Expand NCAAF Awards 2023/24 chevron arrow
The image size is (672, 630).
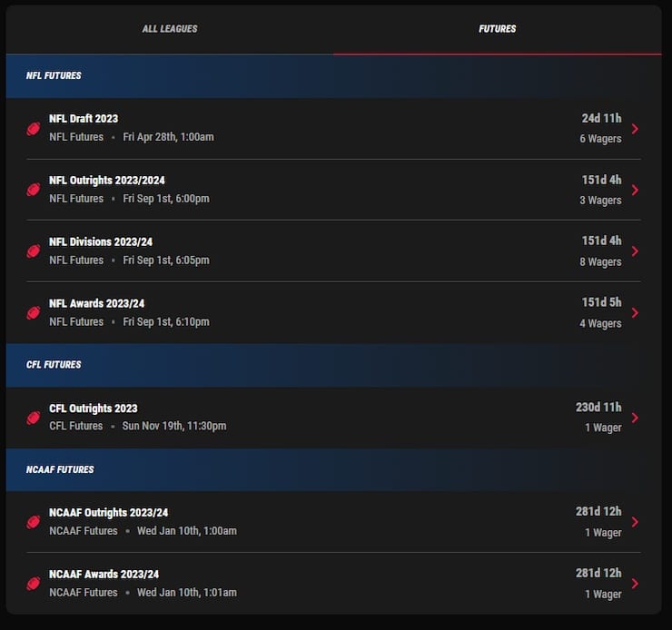click(635, 584)
